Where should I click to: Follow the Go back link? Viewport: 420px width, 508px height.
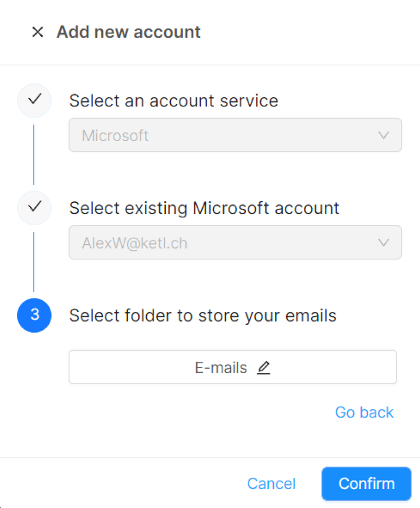click(x=364, y=412)
